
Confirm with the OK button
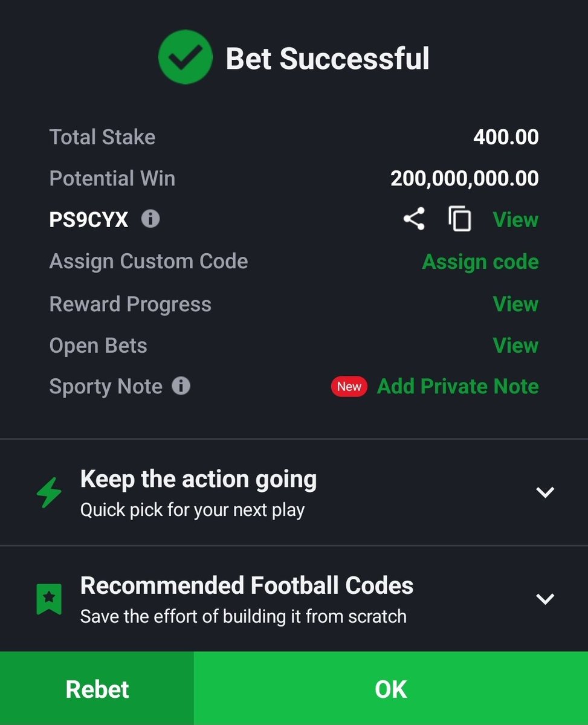[391, 688]
